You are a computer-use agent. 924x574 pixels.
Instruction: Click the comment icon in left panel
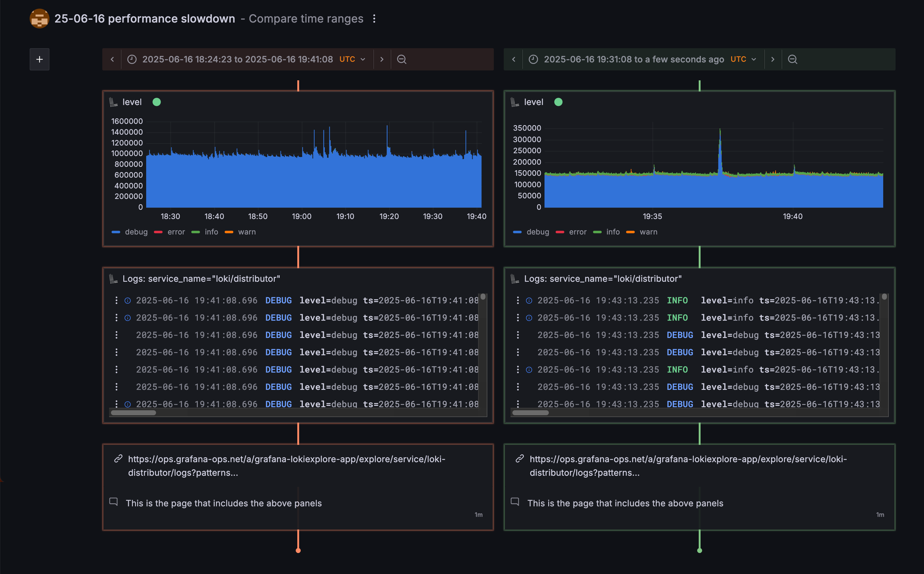coord(113,501)
